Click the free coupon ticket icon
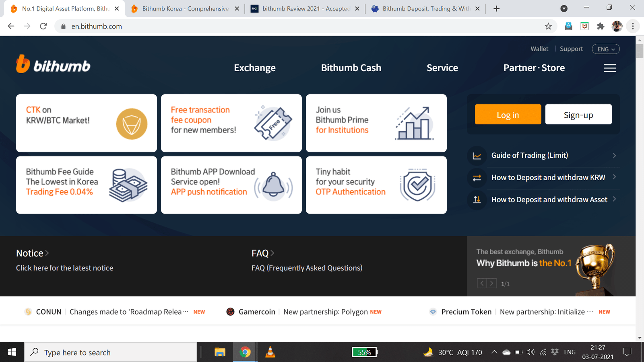Image resolution: width=644 pixels, height=362 pixels. 273,123
